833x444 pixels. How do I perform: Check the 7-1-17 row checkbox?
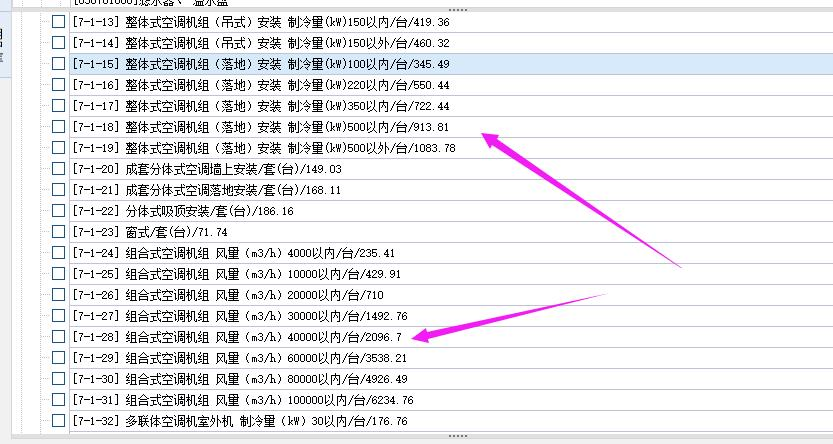58,106
